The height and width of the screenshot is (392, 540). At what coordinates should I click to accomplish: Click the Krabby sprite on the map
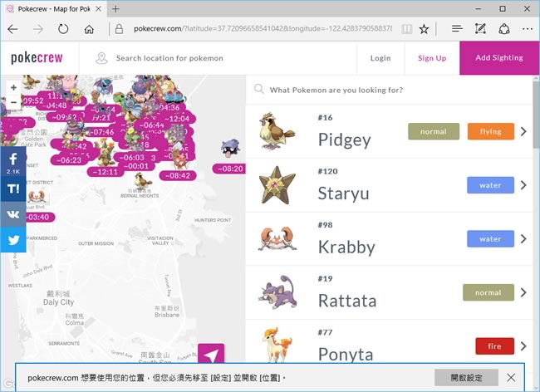(x=37, y=197)
